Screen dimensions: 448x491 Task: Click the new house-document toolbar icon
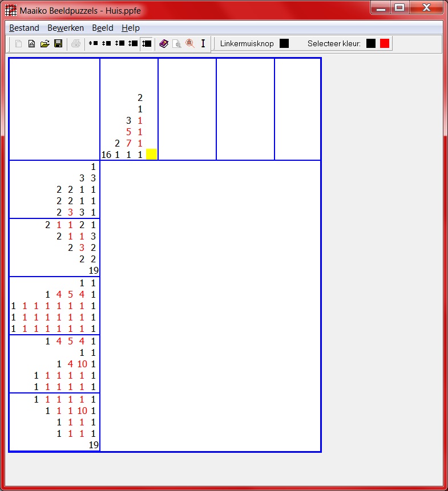[x=31, y=43]
